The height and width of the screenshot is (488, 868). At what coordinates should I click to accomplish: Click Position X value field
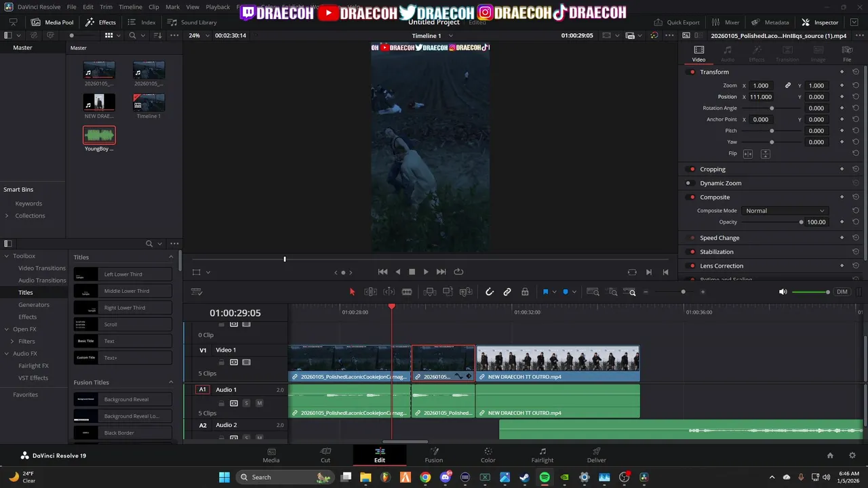coord(761,97)
